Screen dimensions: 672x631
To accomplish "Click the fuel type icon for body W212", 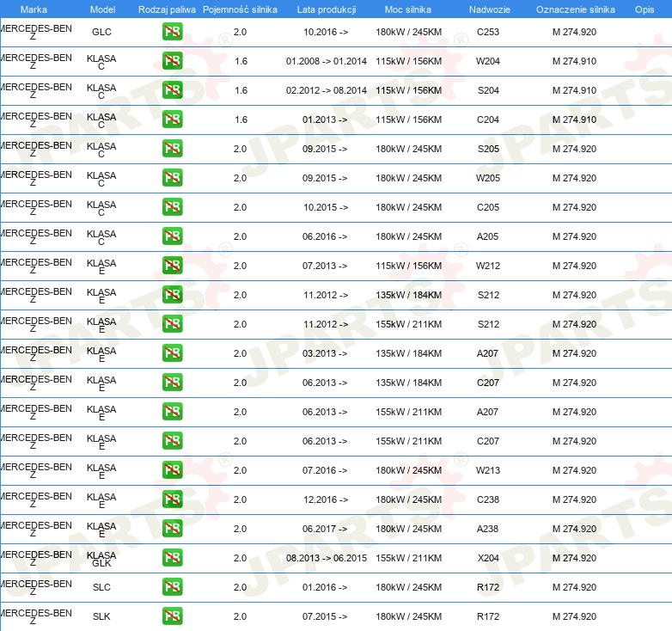I will click(x=172, y=266).
